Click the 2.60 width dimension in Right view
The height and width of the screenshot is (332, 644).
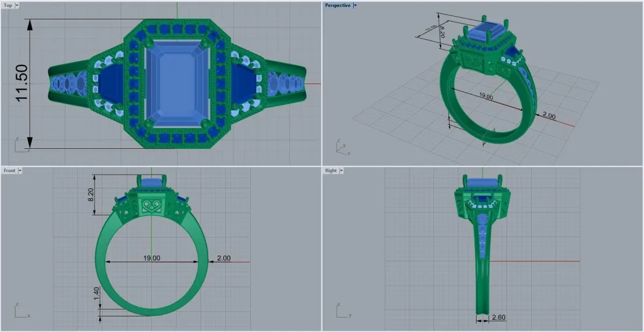499,317
